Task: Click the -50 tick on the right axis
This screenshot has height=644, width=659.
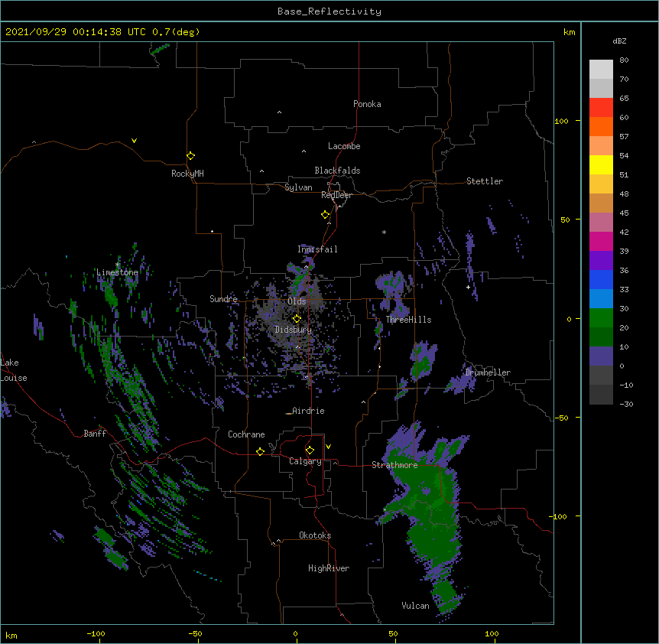Action: [x=561, y=418]
